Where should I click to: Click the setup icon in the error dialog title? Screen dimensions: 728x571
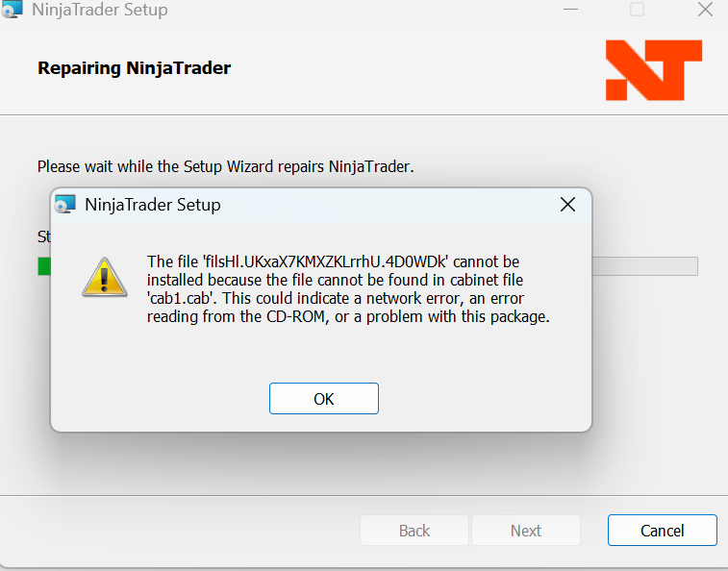click(65, 204)
